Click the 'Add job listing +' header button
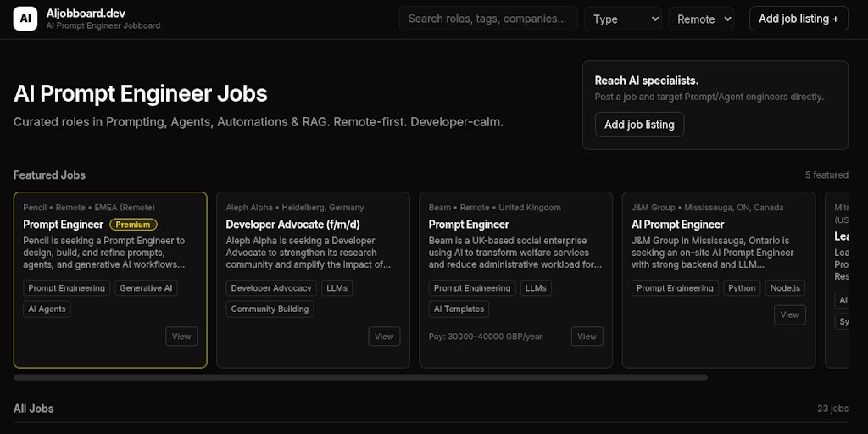This screenshot has width=868, height=434. 798,19
